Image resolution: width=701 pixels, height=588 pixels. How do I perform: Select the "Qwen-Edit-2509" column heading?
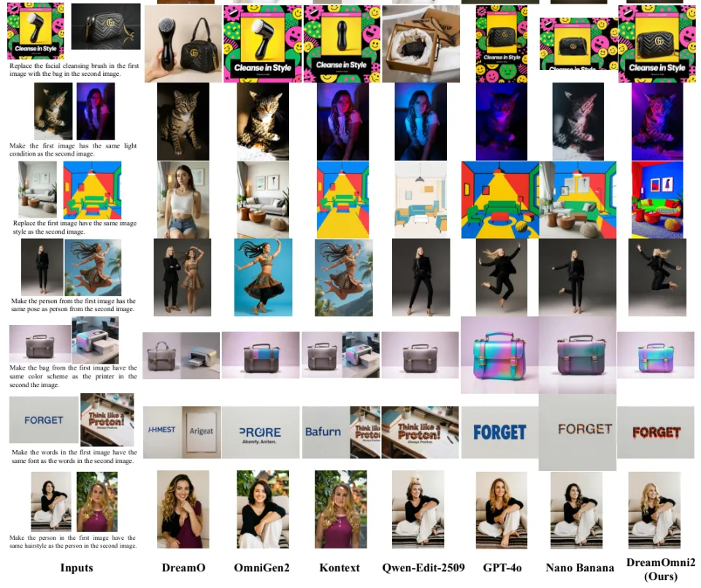(423, 568)
